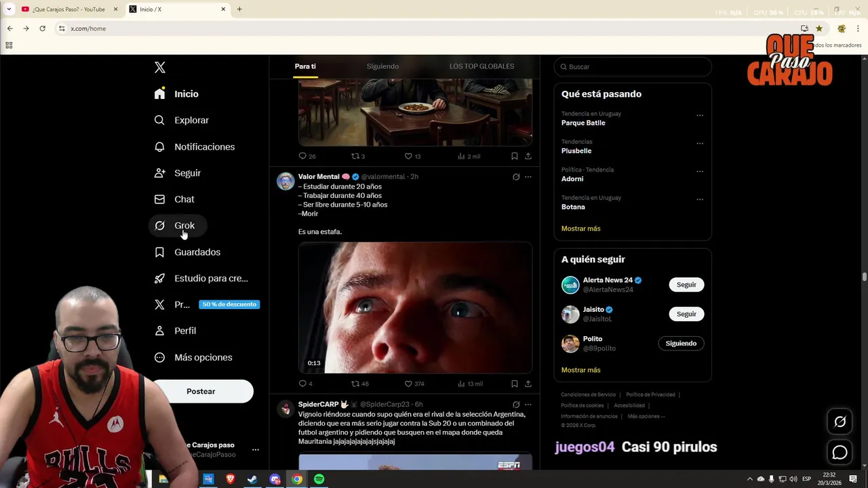Open Steam from the taskbar
The width and height of the screenshot is (868, 488).
252,479
